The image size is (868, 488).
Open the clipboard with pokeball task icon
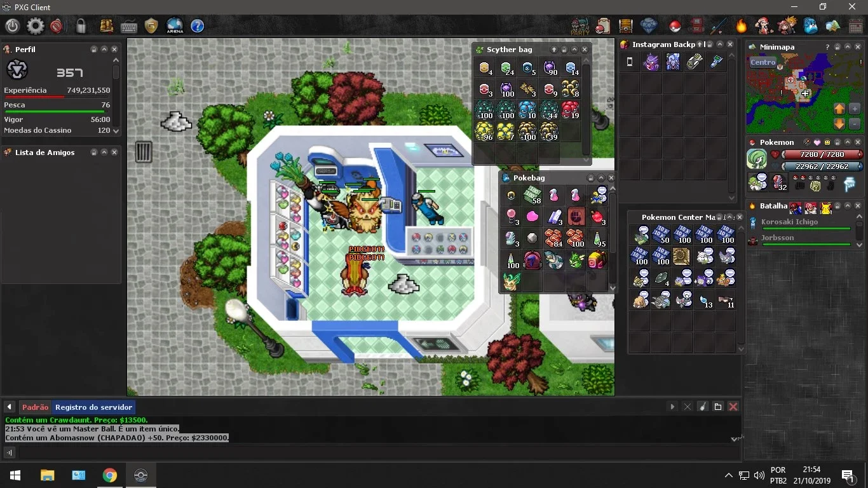point(602,26)
